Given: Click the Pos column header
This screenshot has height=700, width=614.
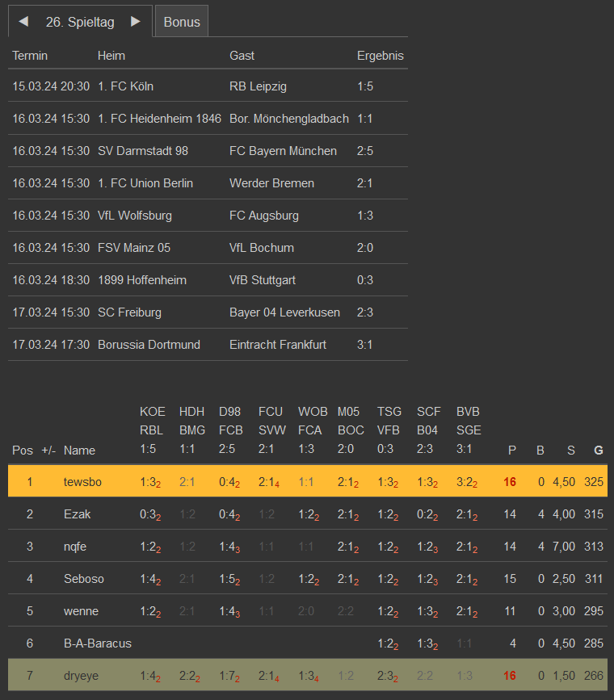Looking at the screenshot, I should coord(22,451).
